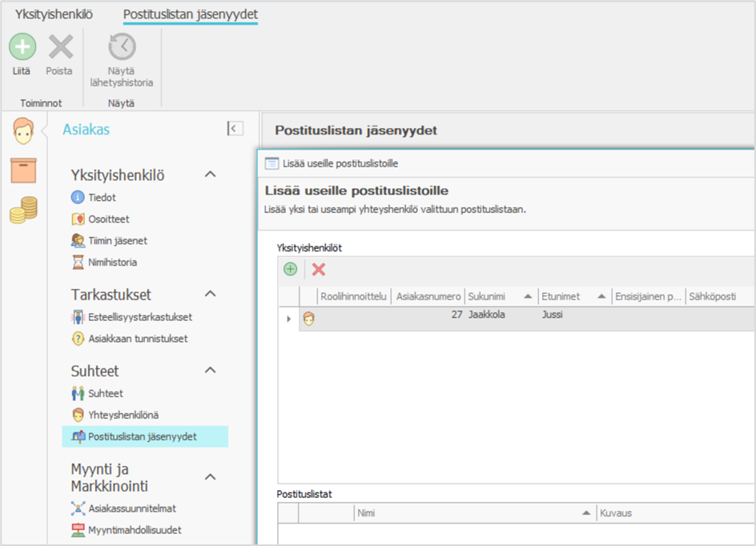
Task: Collapse the Tarkastukset section
Action: pyautogui.click(x=211, y=295)
